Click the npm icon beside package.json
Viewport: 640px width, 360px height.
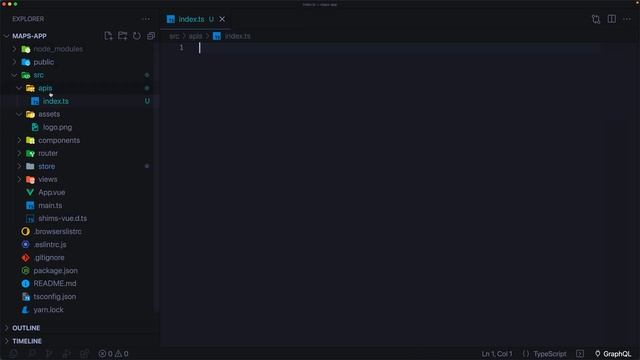tap(25, 271)
